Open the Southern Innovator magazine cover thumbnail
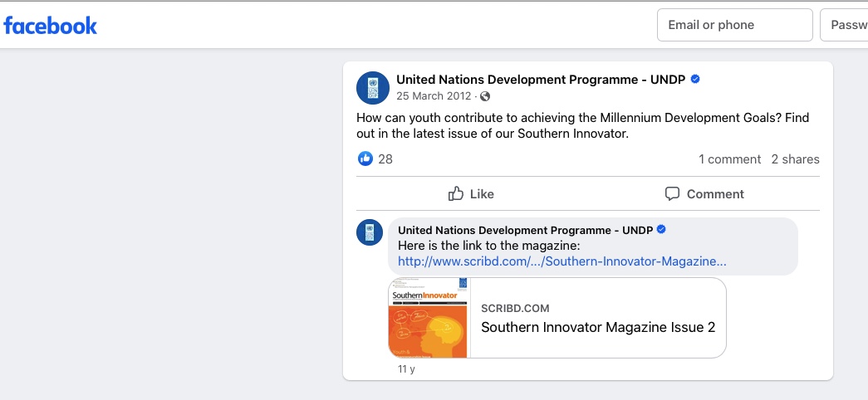 (x=429, y=318)
